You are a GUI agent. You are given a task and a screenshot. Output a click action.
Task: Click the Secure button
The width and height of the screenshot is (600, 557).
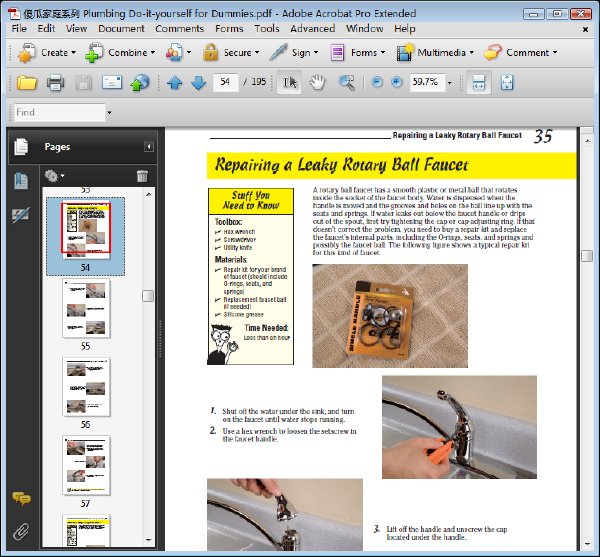231,52
